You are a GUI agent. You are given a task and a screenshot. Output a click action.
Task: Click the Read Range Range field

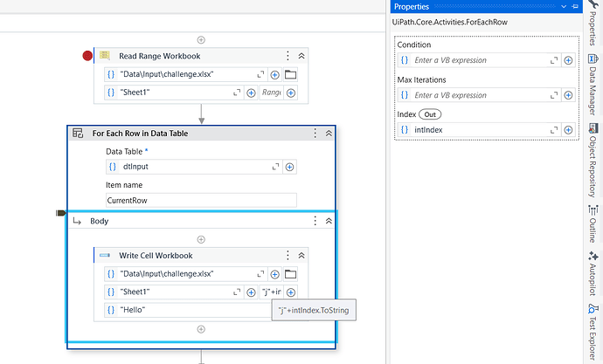point(272,93)
